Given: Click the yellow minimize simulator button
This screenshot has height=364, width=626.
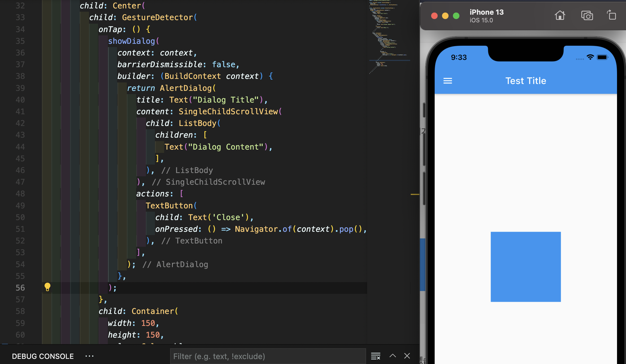Looking at the screenshot, I should click(x=445, y=16).
